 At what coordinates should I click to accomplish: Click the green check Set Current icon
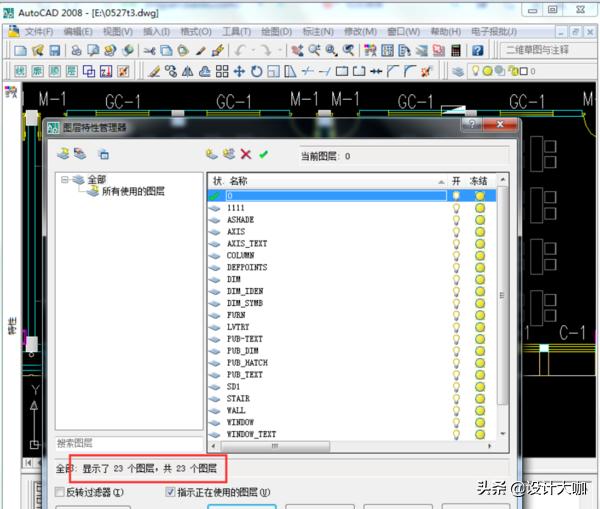tap(263, 154)
